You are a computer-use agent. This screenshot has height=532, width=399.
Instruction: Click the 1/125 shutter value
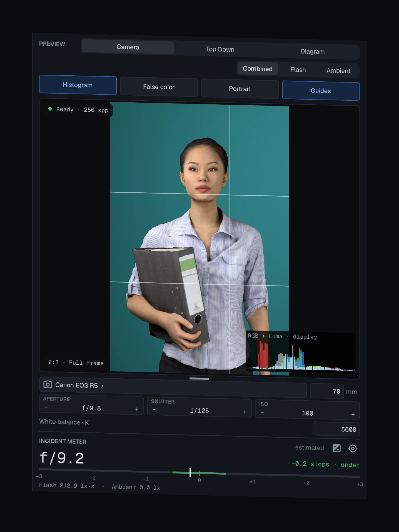[x=199, y=411]
